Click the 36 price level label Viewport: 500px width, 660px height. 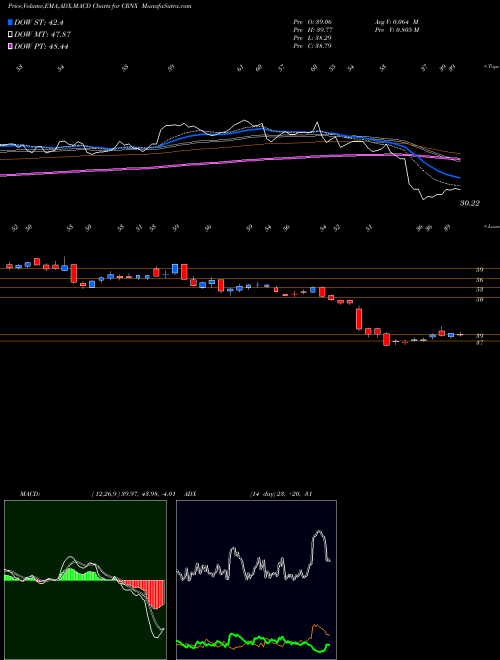(479, 280)
